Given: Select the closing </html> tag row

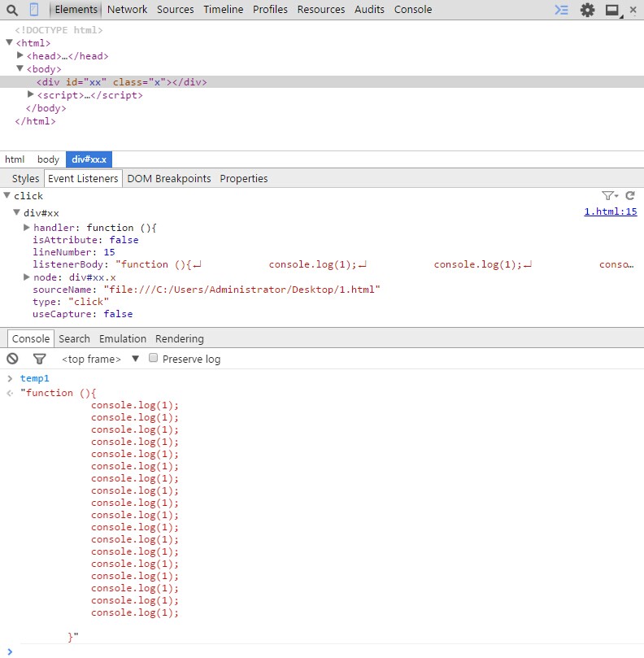Looking at the screenshot, I should pyautogui.click(x=35, y=121).
